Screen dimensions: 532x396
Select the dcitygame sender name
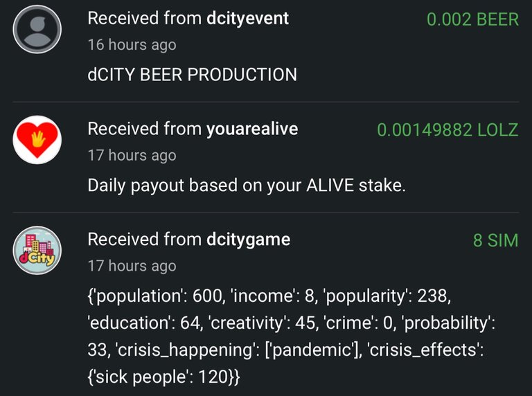249,240
